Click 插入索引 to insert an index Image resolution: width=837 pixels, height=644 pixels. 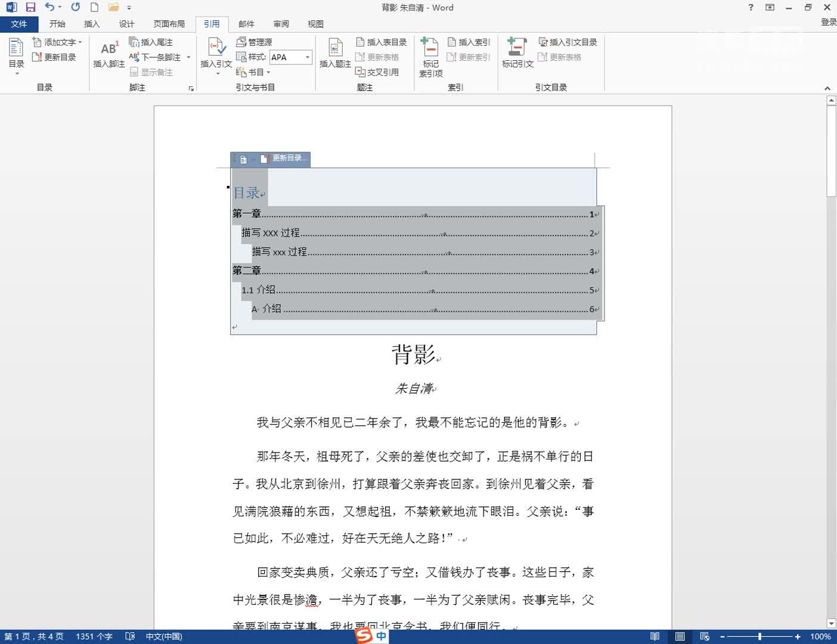(x=470, y=42)
